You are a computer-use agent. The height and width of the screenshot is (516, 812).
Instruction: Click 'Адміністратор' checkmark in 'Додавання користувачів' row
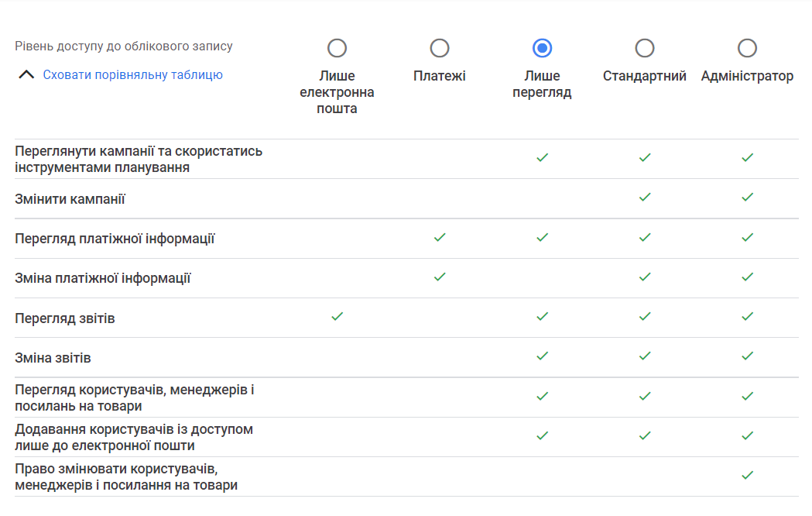click(x=747, y=436)
